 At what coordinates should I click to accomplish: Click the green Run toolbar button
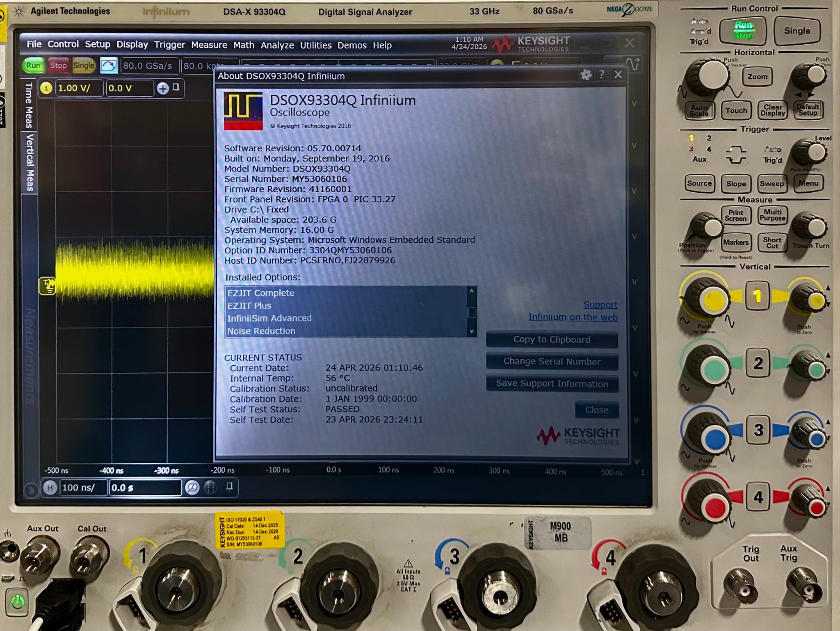[33, 65]
